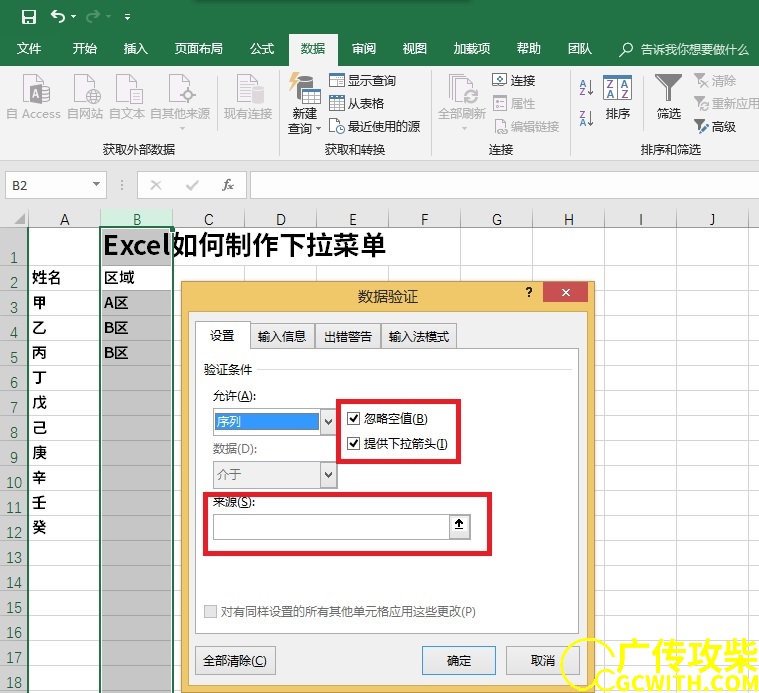Viewport: 759px width, 693px height.
Task: Open 高级 advanced filter
Action: (x=714, y=126)
